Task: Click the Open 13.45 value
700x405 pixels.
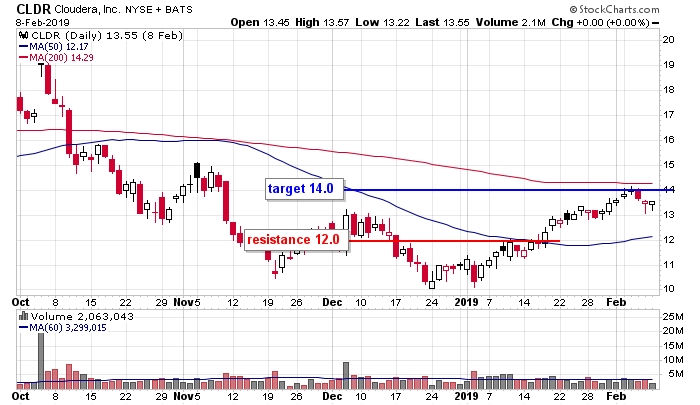Action: (260, 22)
